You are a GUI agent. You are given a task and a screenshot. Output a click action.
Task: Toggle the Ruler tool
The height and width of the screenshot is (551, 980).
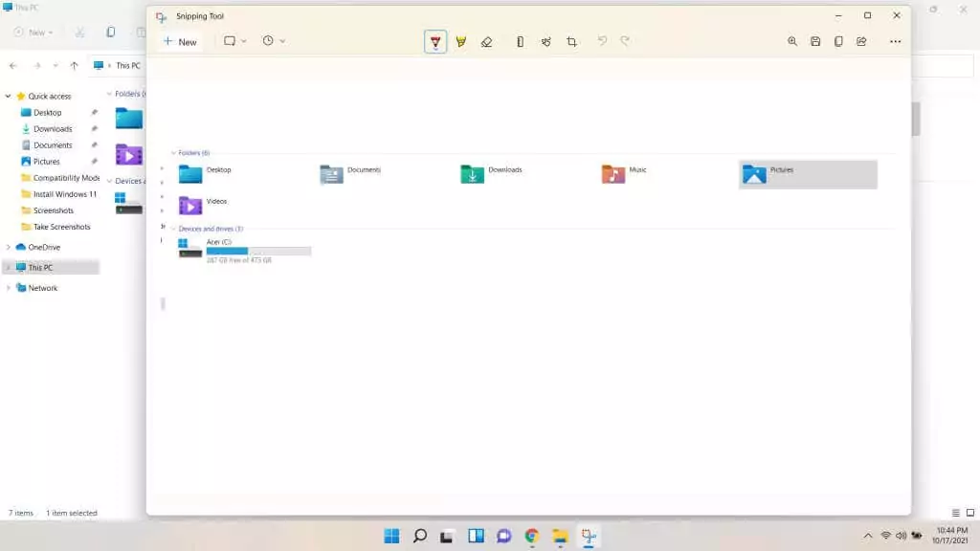(520, 41)
